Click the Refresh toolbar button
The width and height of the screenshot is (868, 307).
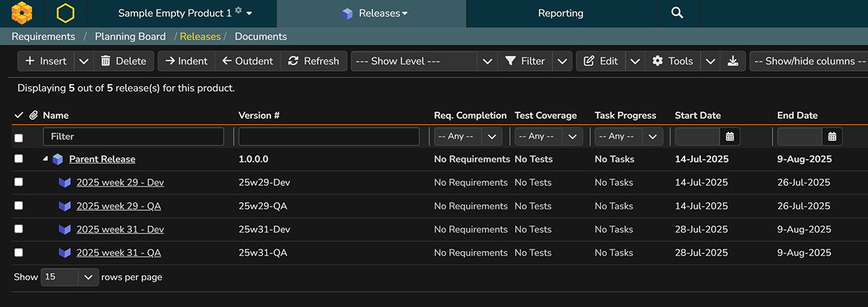[x=314, y=61]
